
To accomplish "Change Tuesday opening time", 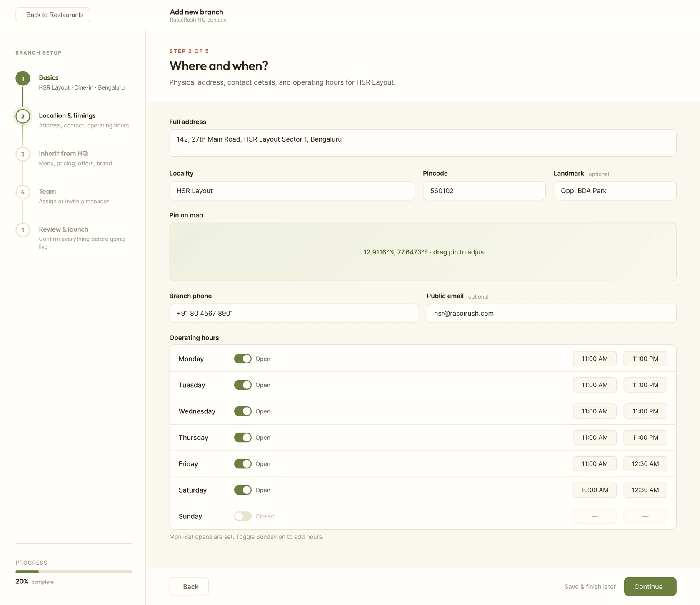I will [x=595, y=385].
